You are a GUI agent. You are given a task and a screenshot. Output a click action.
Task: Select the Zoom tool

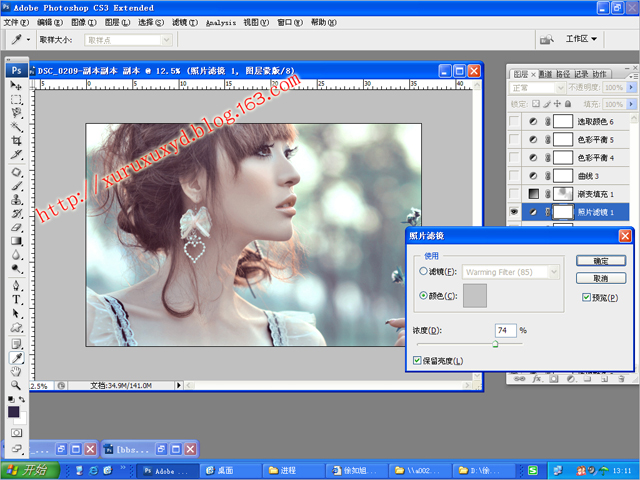click(16, 385)
